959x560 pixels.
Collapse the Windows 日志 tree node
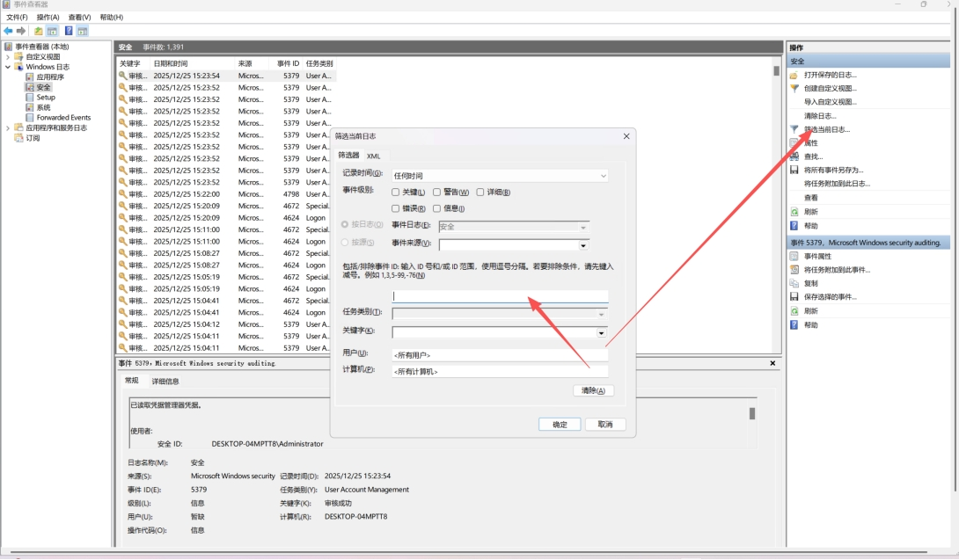(8, 67)
